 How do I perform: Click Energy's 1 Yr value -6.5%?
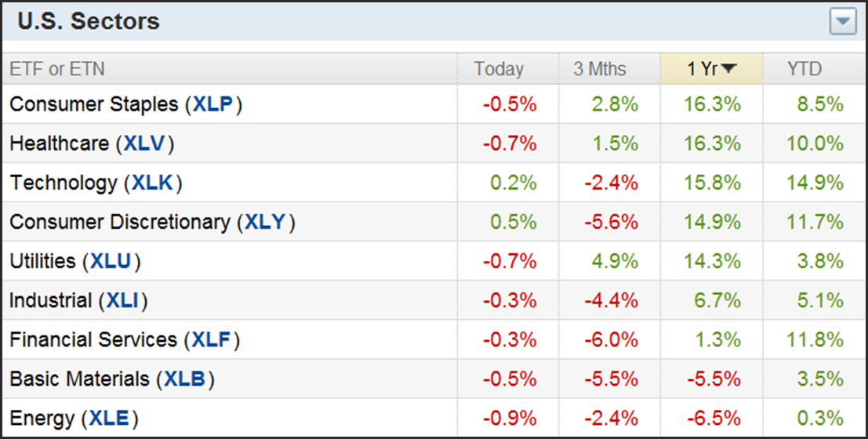pos(713,419)
